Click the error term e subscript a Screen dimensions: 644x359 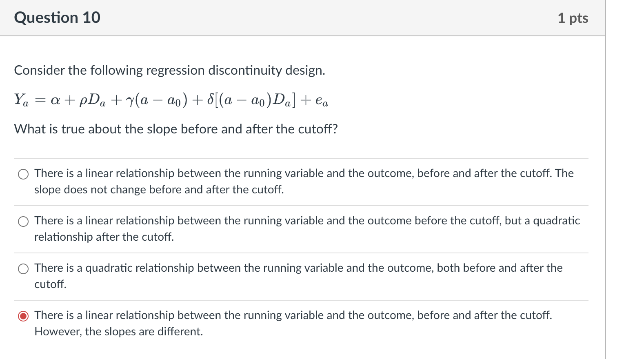pyautogui.click(x=322, y=100)
